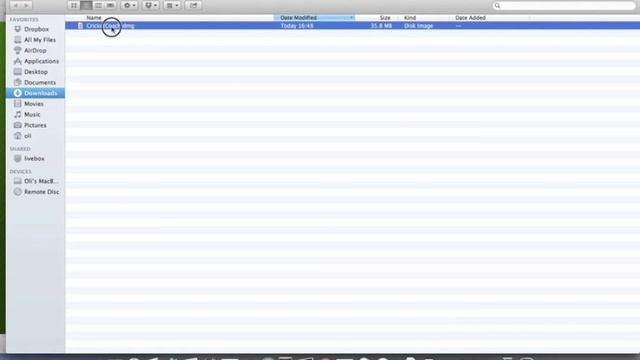The width and height of the screenshot is (640, 360).
Task: Switch to Cover Flow view
Action: (x=110, y=5)
